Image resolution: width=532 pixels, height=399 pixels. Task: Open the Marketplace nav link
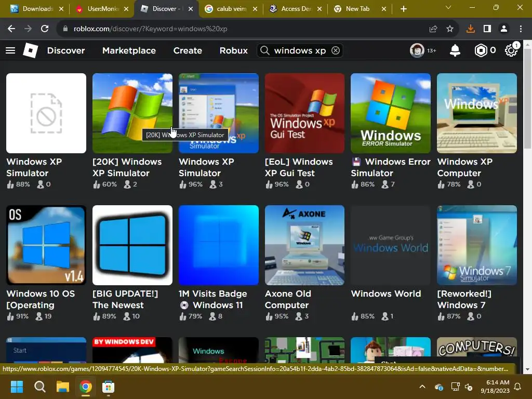tap(129, 50)
